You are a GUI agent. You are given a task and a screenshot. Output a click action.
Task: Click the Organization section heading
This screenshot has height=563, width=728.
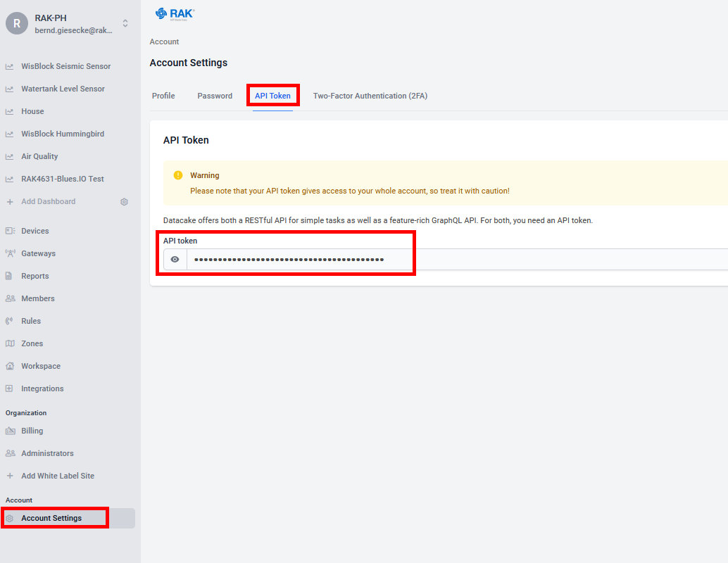[x=26, y=412]
